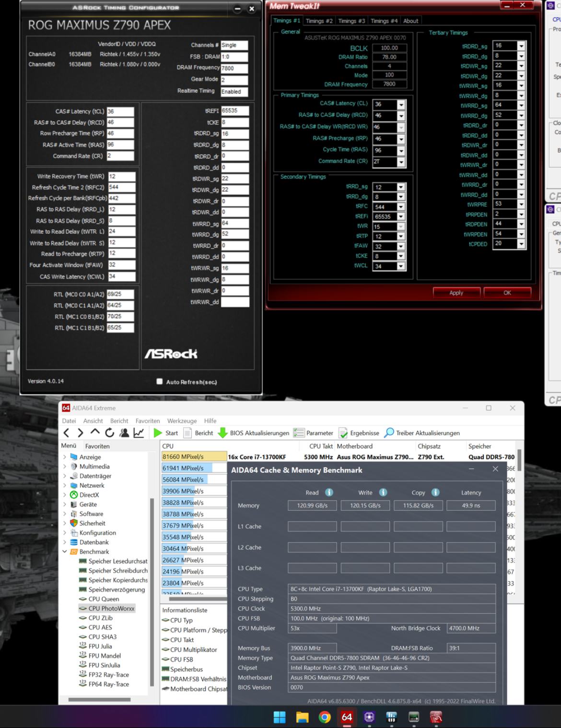Open File Explorer from the taskbar

point(302,717)
